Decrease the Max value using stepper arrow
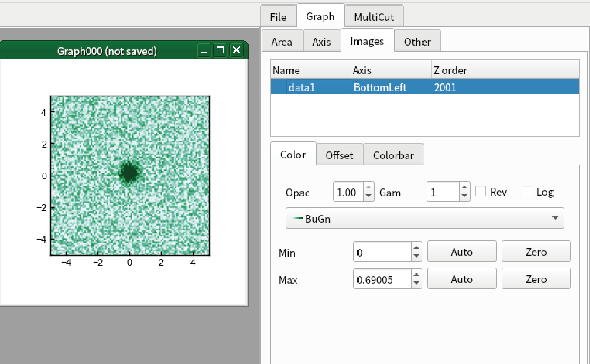Image resolution: width=590 pixels, height=364 pixels. pos(416,283)
